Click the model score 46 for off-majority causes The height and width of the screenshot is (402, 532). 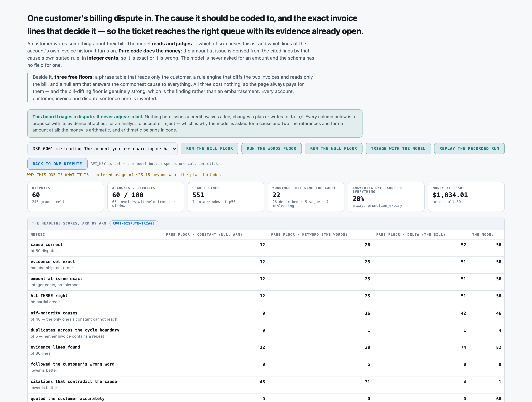499,313
